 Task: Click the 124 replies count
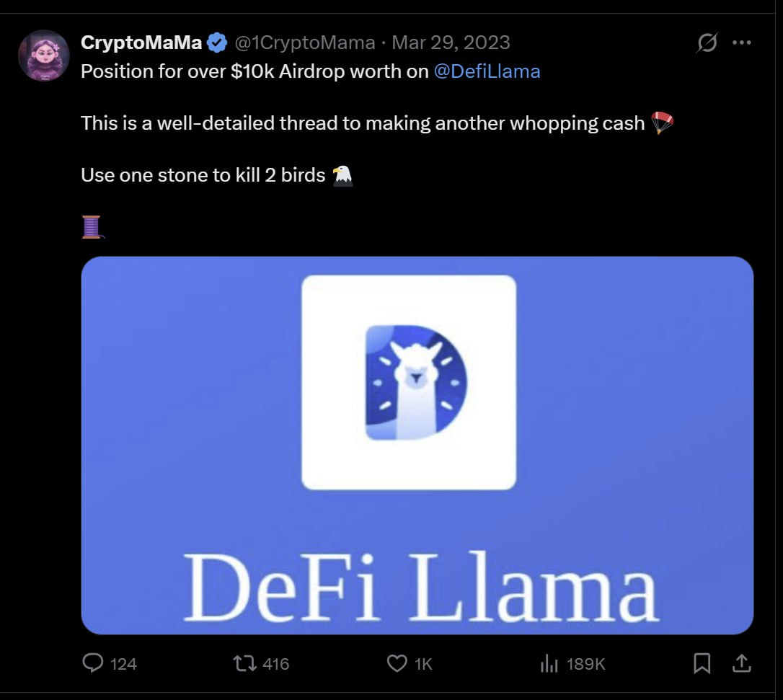(124, 664)
